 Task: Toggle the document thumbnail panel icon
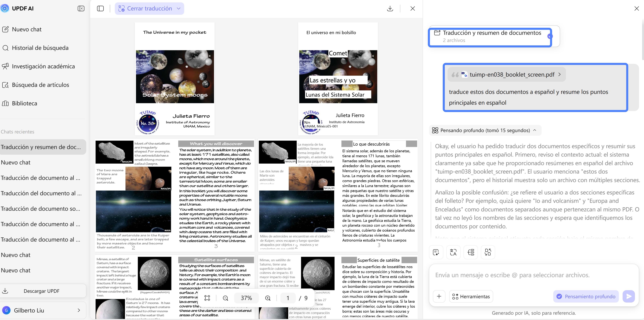click(x=100, y=9)
